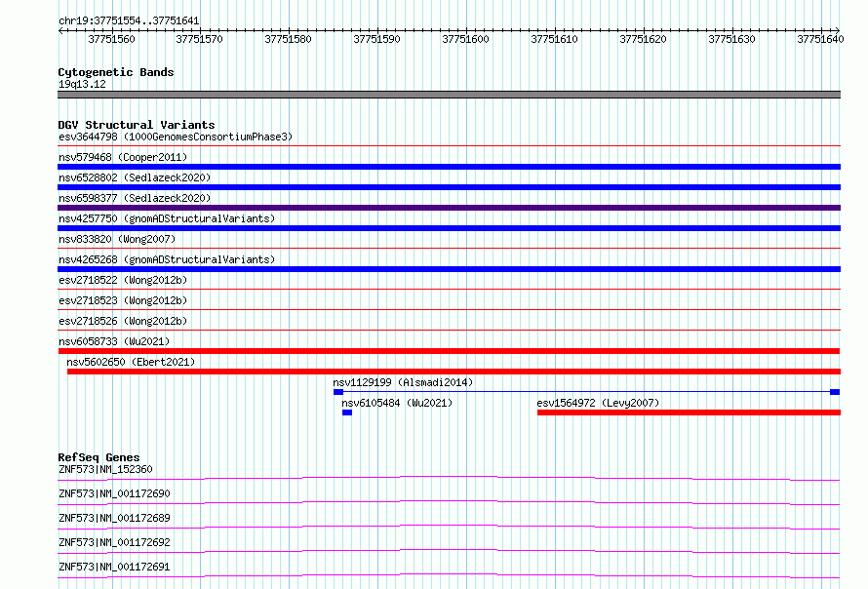
Task: Open variant label nsv579468 (Cooper2011)
Action: point(123,157)
